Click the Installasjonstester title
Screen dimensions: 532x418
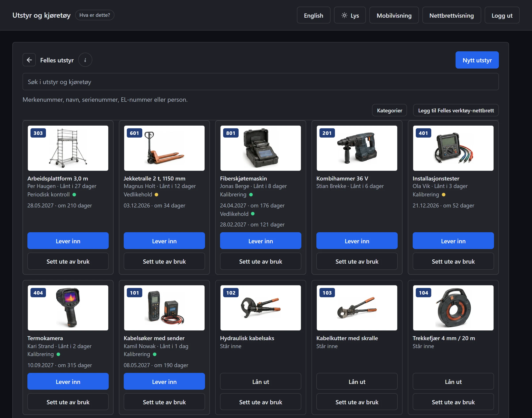coord(436,178)
